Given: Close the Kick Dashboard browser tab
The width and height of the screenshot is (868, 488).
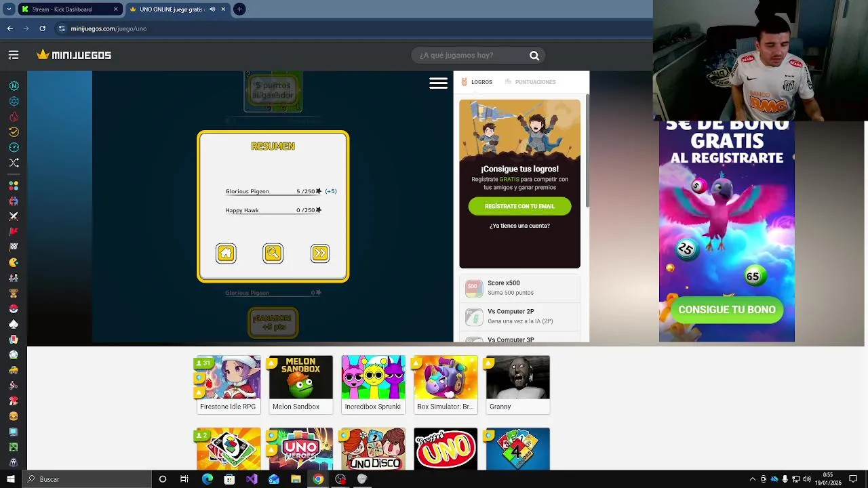Looking at the screenshot, I should (116, 9).
